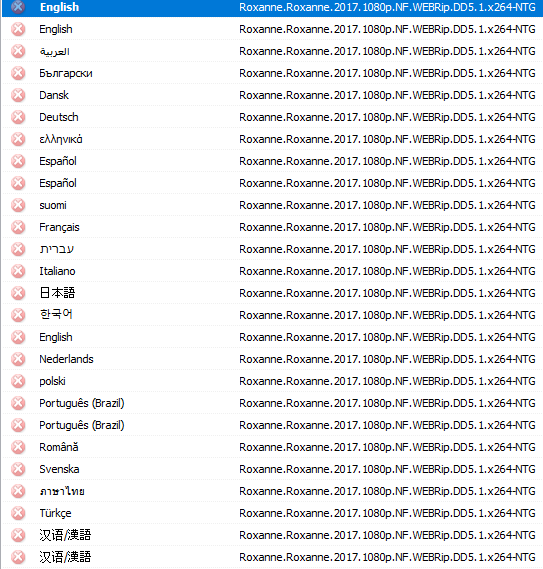The image size is (543, 569).
Task: Click the X icon next to Deutsch
Action: click(18, 117)
